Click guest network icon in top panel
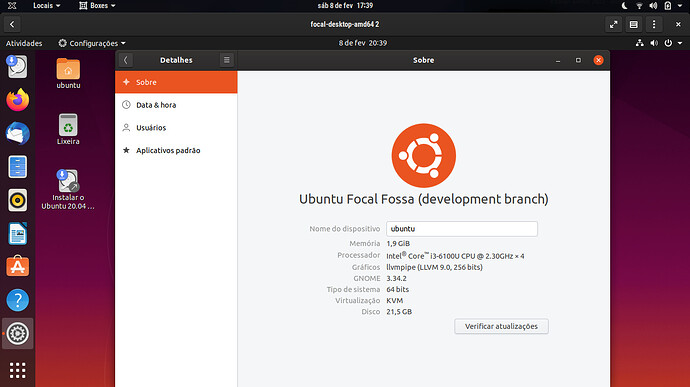Viewport: 690px width, 387px height. click(639, 43)
